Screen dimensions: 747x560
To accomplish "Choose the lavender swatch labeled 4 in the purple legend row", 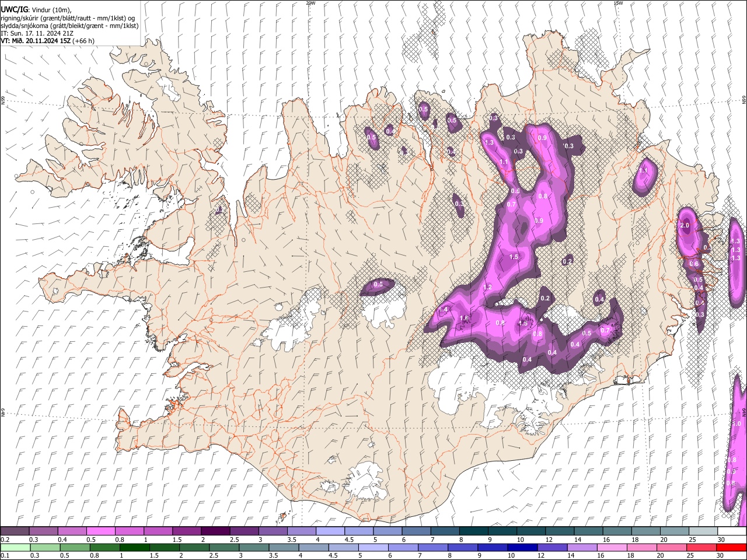I will click(330, 531).
